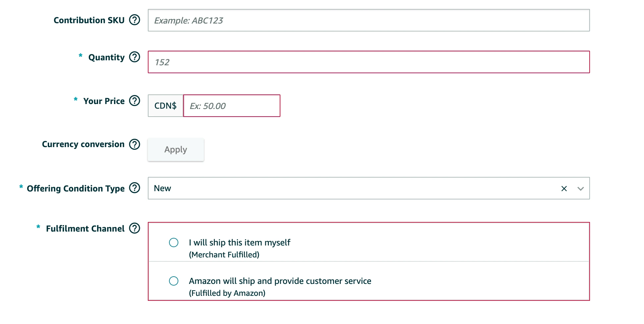Screen dimensions: 644x324
Task: Select the Merchant Fulfilled radio circle
Action: click(x=174, y=243)
